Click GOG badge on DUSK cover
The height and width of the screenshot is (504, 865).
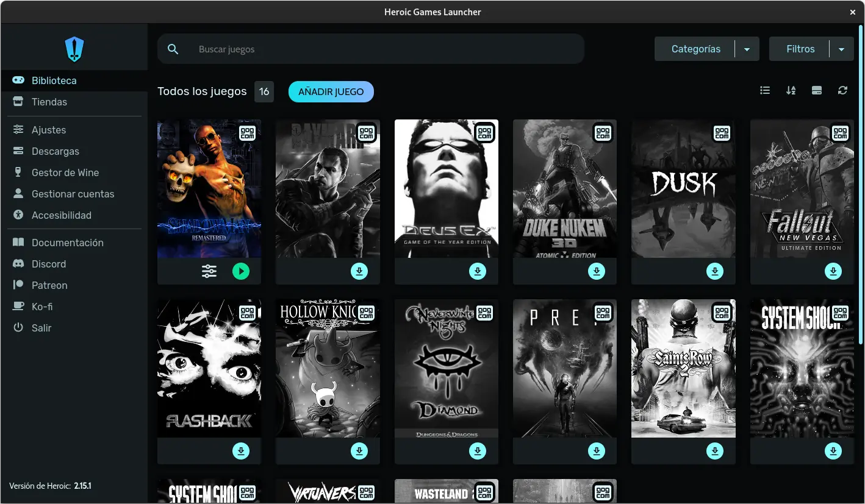(x=722, y=133)
